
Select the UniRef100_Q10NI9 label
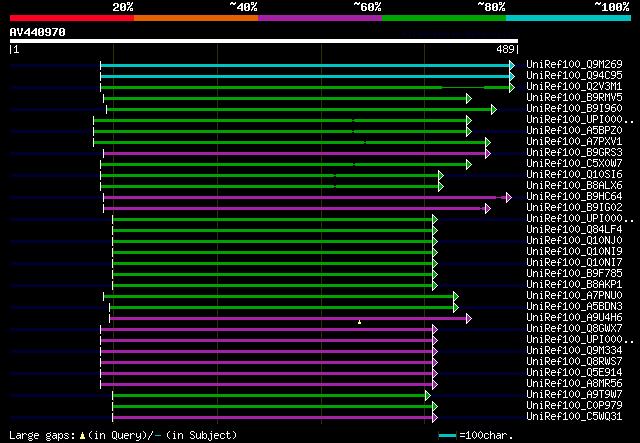click(x=574, y=252)
